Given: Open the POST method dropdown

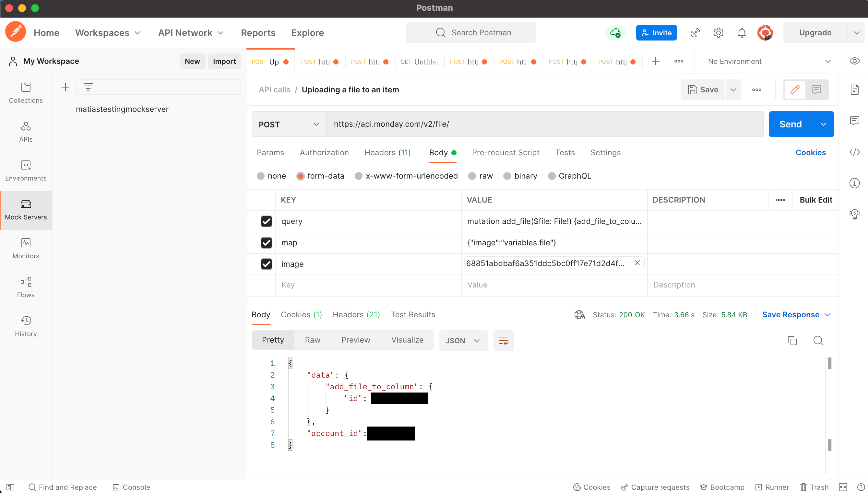Looking at the screenshot, I should tap(289, 124).
